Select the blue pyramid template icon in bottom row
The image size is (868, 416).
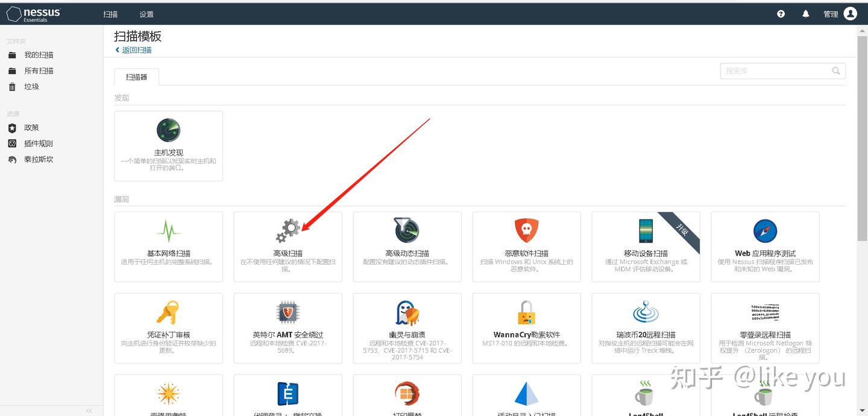point(526,394)
